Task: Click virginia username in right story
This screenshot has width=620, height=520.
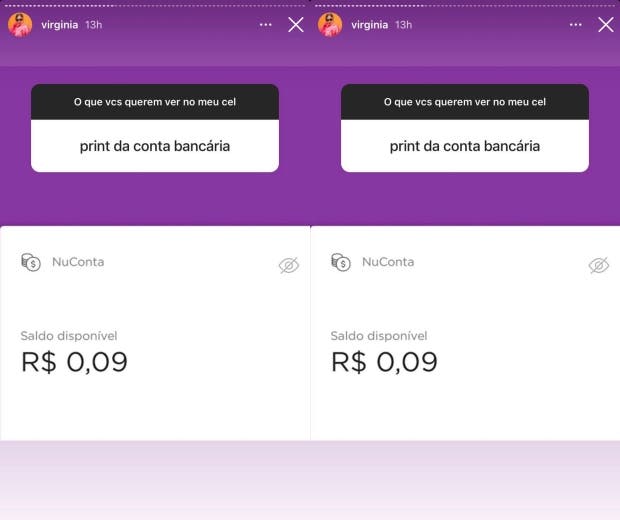Action: click(370, 25)
